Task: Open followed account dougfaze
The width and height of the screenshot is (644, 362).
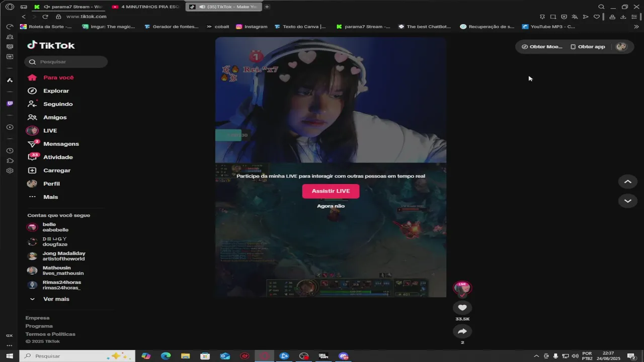Action: click(47, 242)
